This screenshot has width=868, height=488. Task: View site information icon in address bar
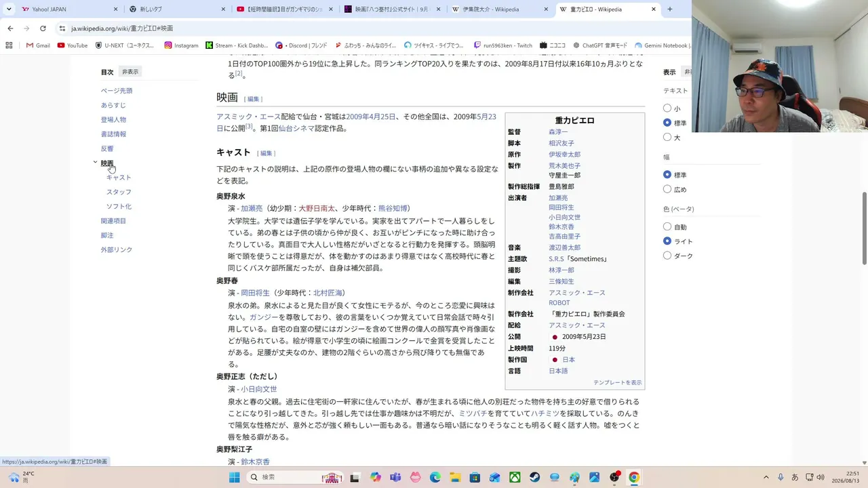pos(62,28)
